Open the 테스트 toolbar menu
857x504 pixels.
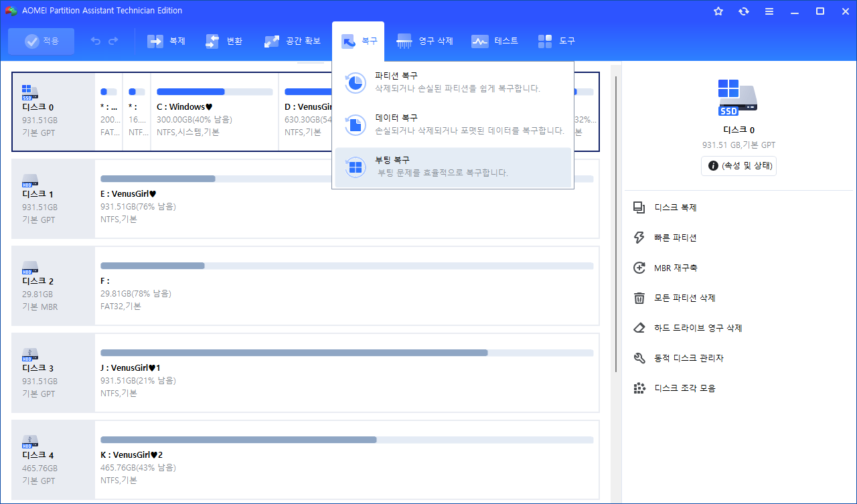pos(495,41)
